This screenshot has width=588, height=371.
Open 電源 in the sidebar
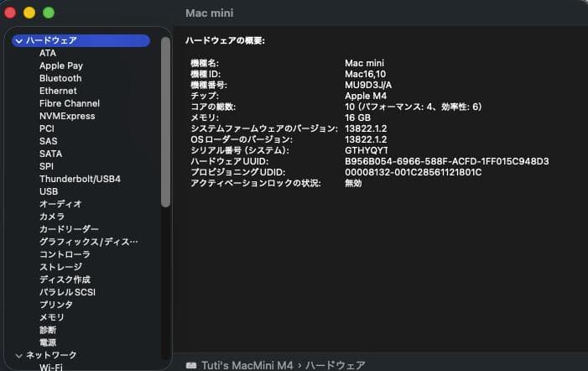[48, 342]
